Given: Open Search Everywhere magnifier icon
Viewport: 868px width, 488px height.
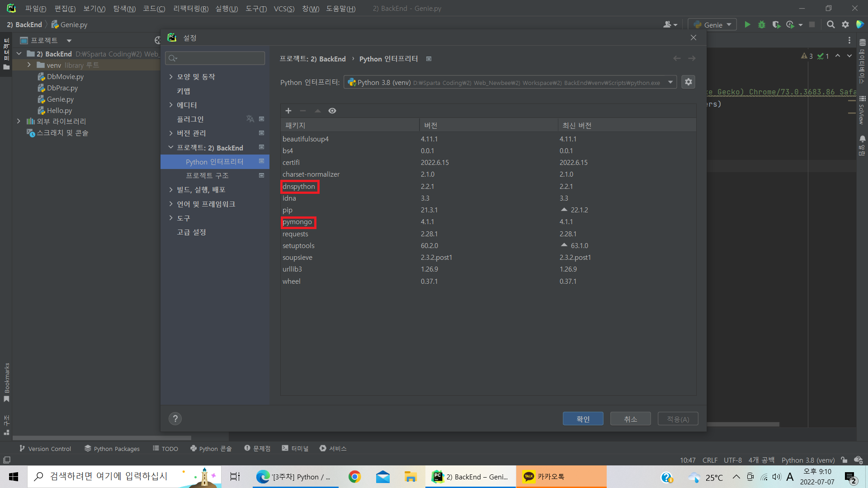Looking at the screenshot, I should coord(830,25).
